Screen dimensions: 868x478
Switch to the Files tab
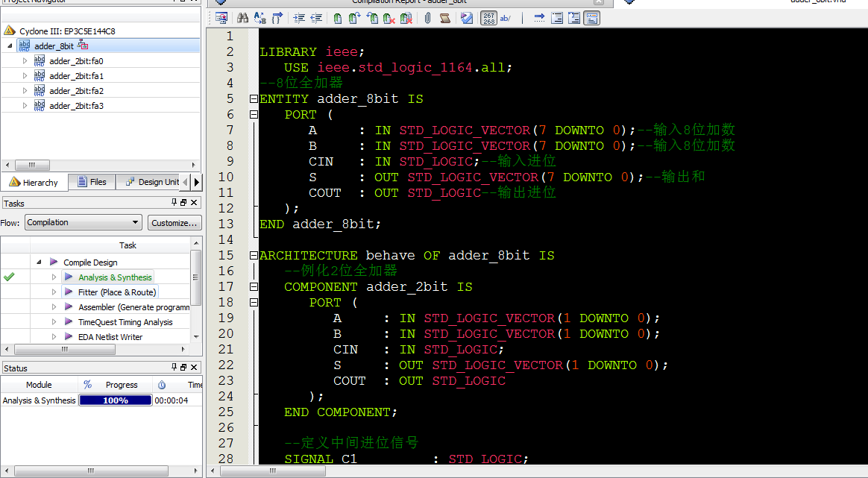tap(92, 182)
